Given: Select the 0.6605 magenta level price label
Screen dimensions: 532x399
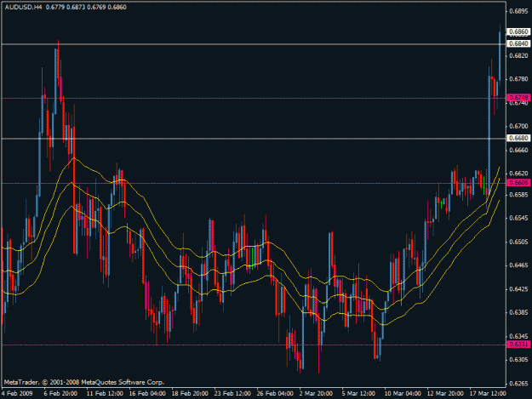Looking at the screenshot, I should point(518,183).
